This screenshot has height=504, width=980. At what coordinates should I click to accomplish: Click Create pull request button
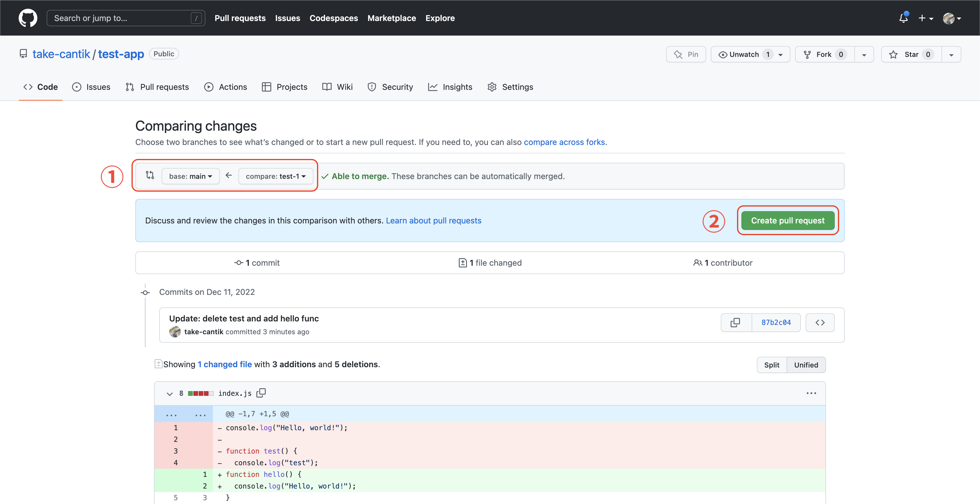click(787, 220)
